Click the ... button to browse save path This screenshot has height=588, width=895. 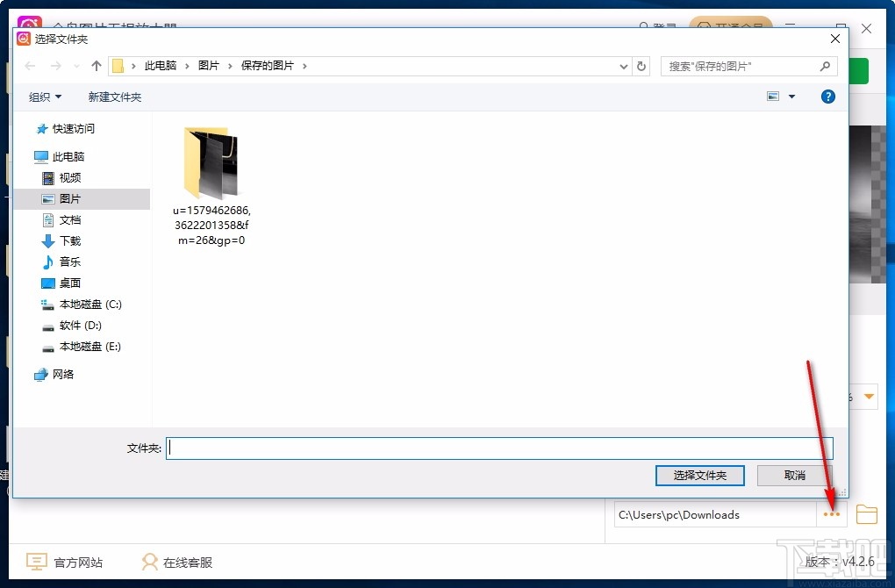[831, 514]
